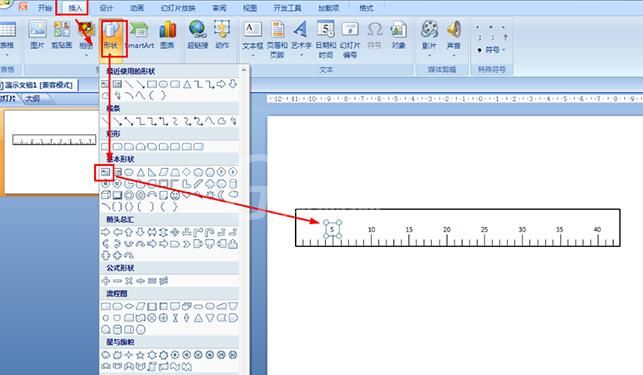Screen dimensions: 643x375
Task: Choose the flowchart summing junction shape
Action: pyautogui.click(x=152, y=318)
